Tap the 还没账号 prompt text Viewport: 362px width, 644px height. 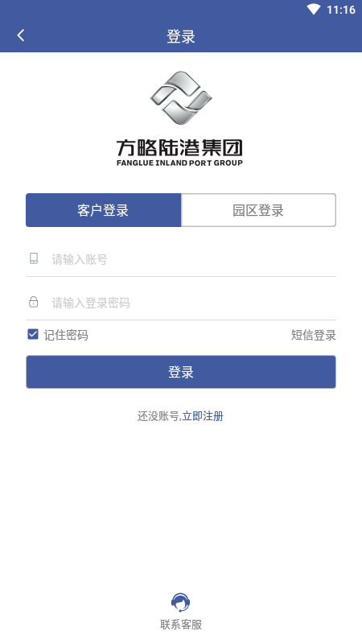click(x=159, y=416)
